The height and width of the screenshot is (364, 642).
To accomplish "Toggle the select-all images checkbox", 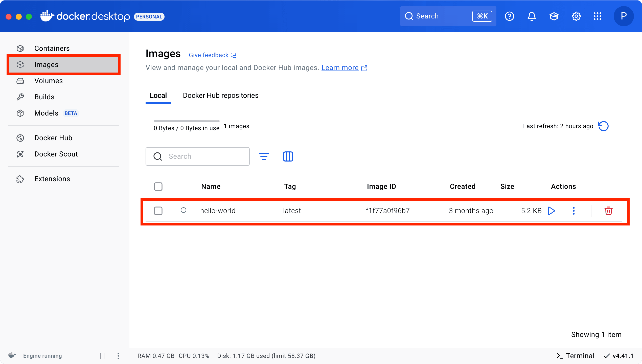I will click(x=158, y=187).
